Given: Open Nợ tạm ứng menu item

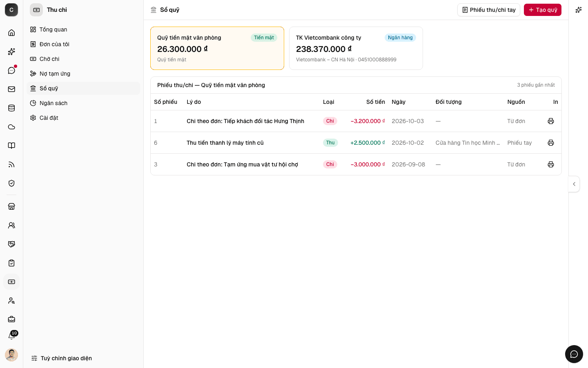Looking at the screenshot, I should pyautogui.click(x=83, y=74).
